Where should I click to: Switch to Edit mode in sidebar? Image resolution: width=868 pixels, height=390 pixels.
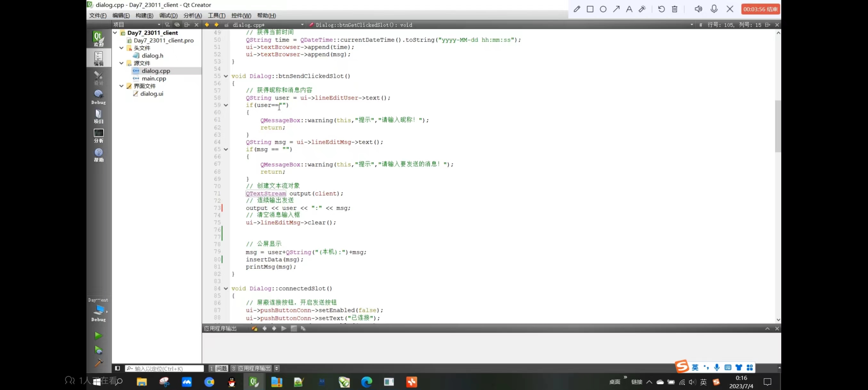[98, 58]
